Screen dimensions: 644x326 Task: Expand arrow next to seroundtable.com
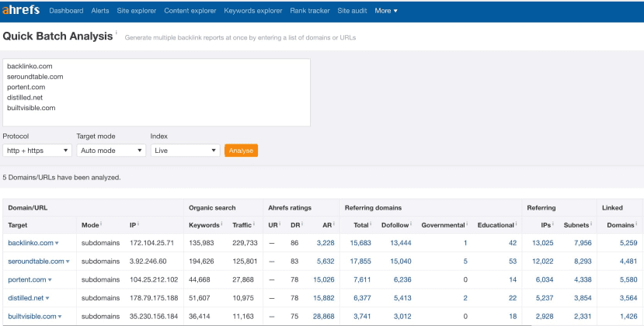(x=68, y=262)
